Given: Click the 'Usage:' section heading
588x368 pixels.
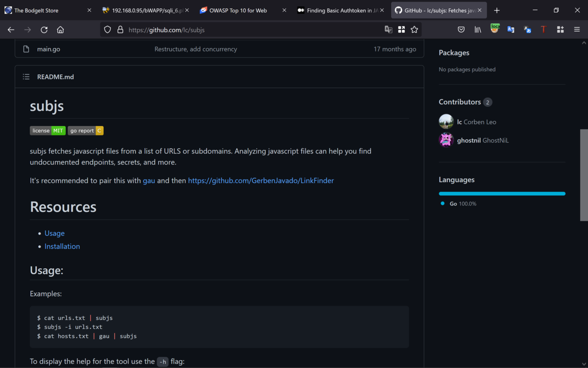Looking at the screenshot, I should (x=47, y=270).
